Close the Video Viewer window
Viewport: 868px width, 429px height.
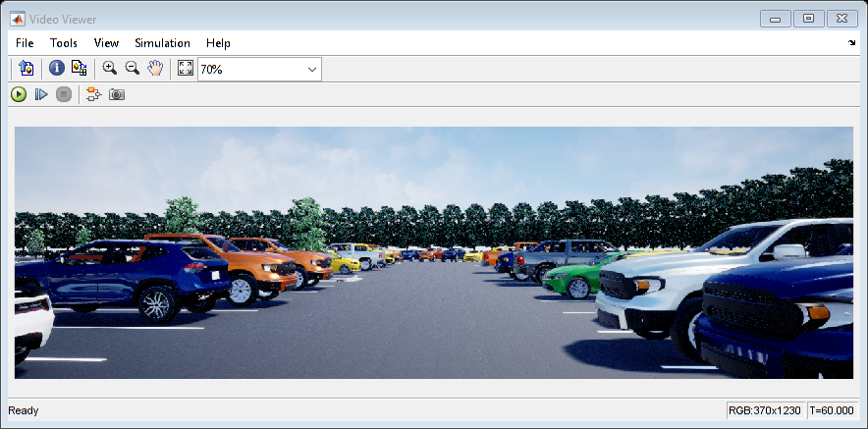pos(841,19)
